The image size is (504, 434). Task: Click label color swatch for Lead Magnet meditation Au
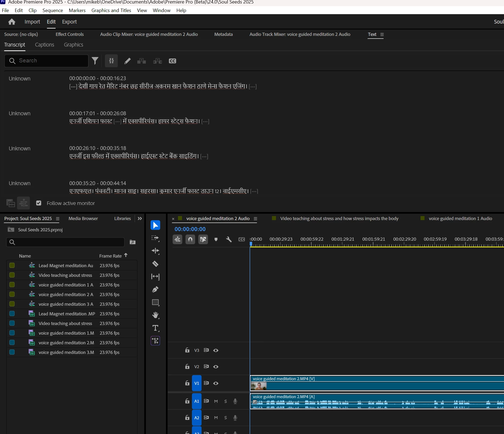(x=12, y=265)
